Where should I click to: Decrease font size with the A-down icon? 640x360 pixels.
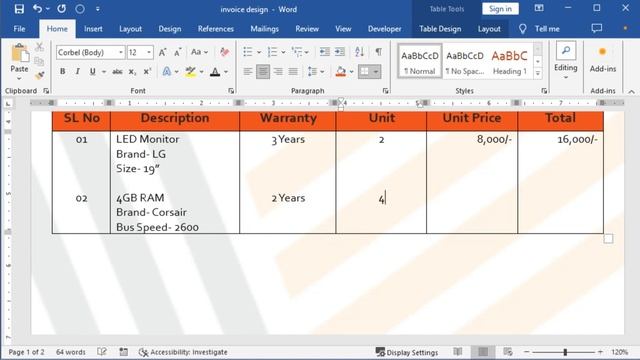pyautogui.click(x=178, y=52)
